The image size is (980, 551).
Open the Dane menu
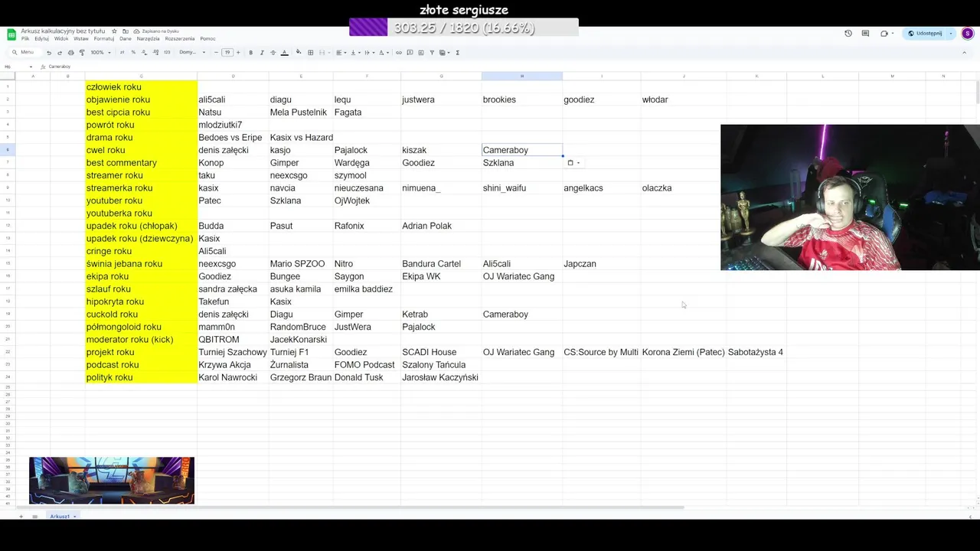126,39
